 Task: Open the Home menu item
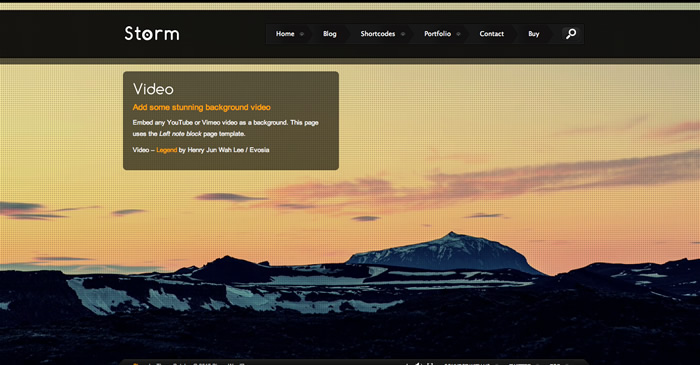(285, 34)
